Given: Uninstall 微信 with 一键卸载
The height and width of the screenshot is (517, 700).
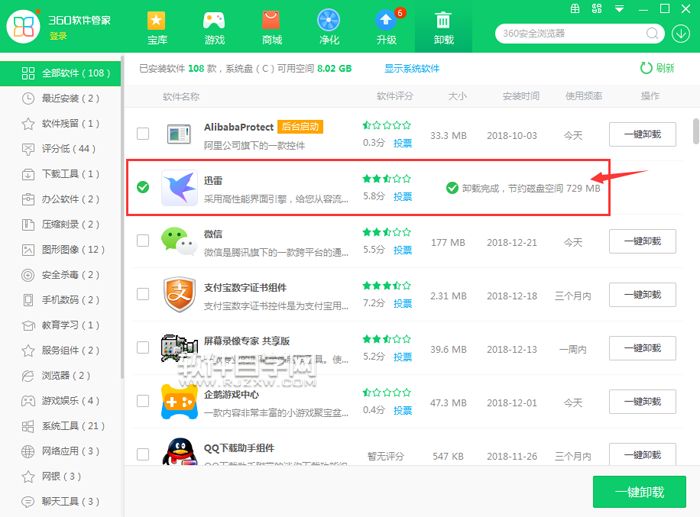Looking at the screenshot, I should point(642,242).
